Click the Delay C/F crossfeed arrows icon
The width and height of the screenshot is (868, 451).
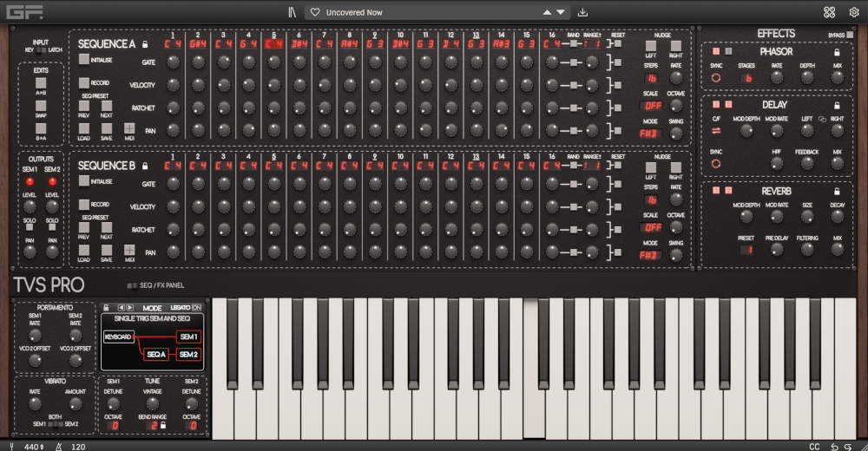(716, 131)
